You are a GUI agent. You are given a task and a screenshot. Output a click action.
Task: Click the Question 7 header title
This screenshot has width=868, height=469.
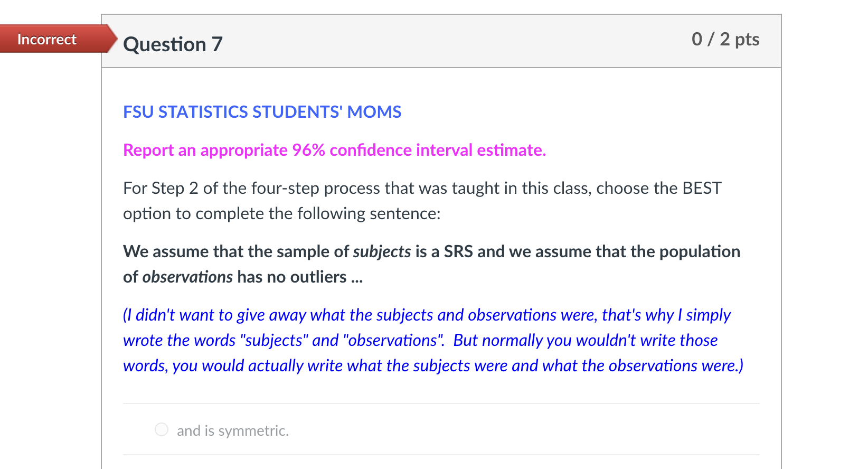click(173, 44)
